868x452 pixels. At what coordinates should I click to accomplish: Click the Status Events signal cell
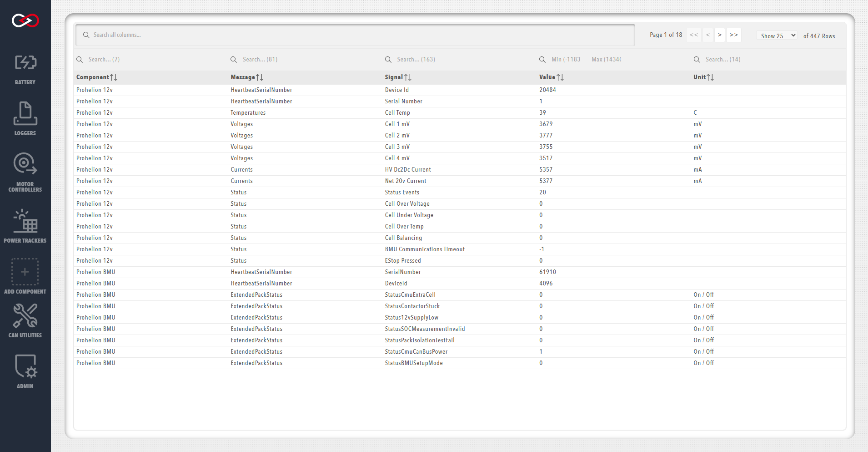pyautogui.click(x=402, y=193)
